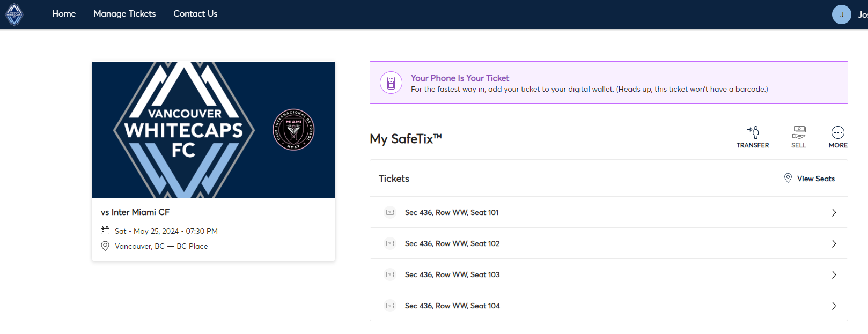Open the Transfer tickets icon
Screen dimensions: 868x334
click(753, 132)
